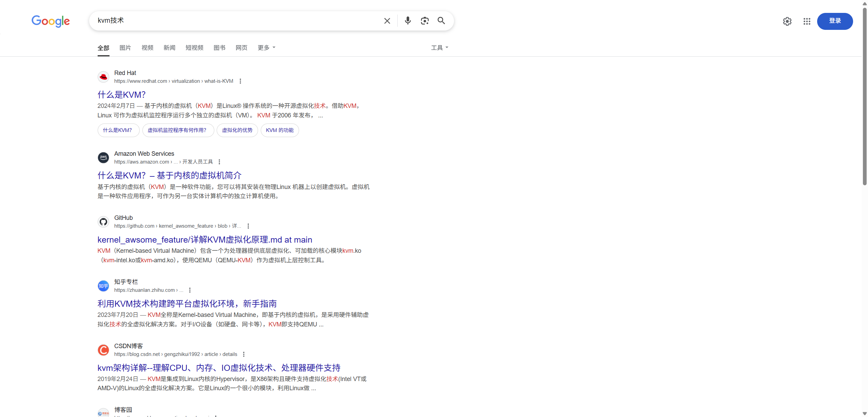Click the 什么是KVM? sitelink chip

[118, 130]
